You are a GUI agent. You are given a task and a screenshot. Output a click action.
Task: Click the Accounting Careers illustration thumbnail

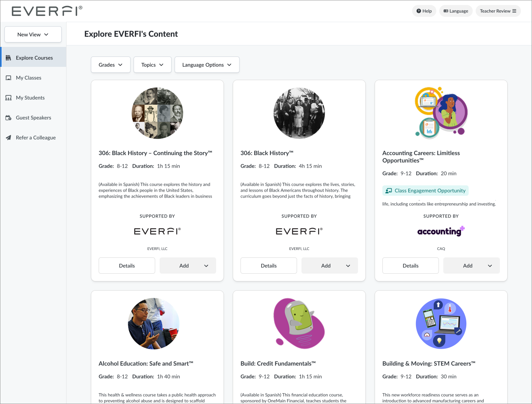(x=441, y=113)
